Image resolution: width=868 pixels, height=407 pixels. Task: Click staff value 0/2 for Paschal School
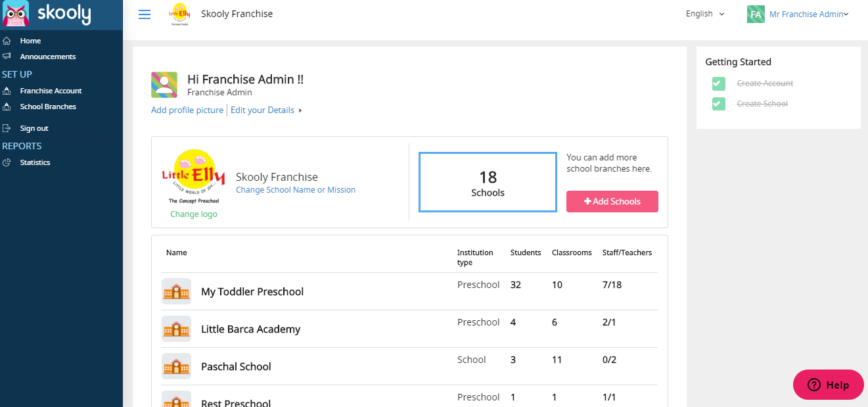[x=609, y=360]
